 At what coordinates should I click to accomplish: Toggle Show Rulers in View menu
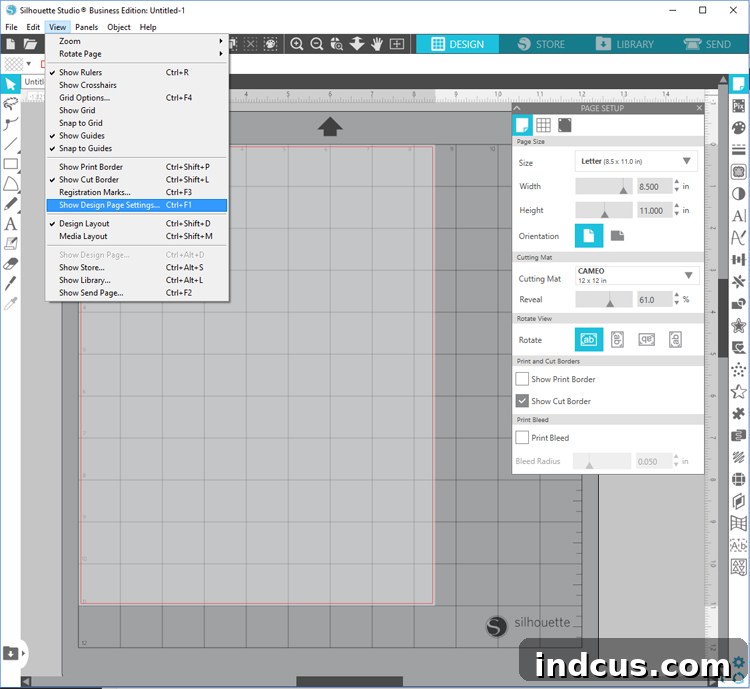[x=137, y=72]
